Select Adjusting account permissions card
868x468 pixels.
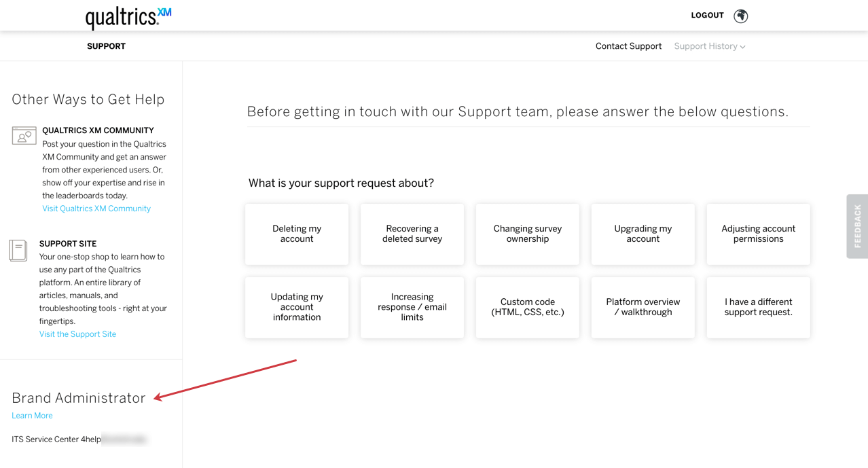[x=758, y=234]
